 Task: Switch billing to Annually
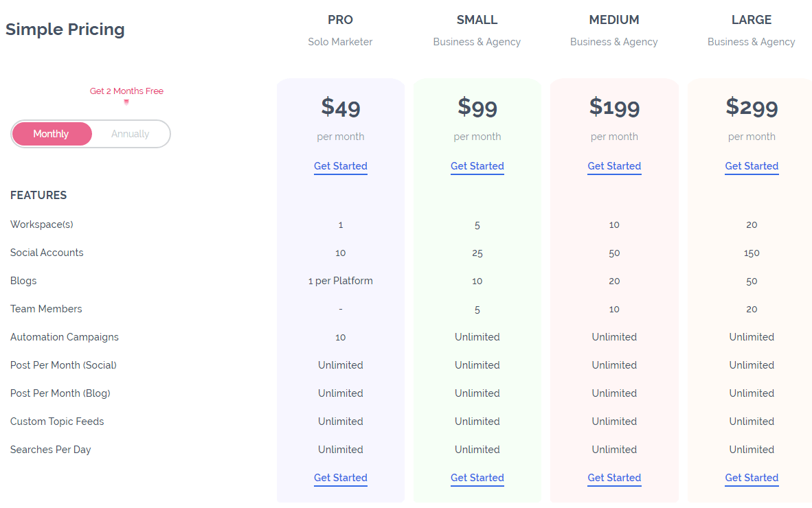(130, 134)
